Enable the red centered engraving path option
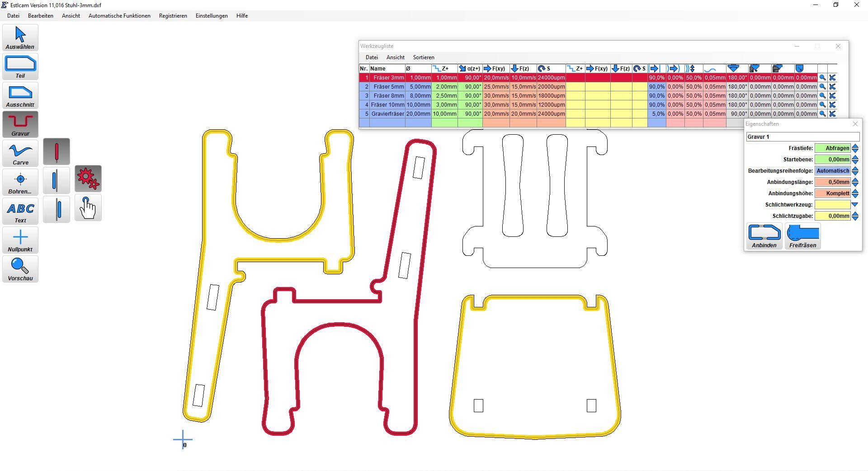This screenshot has width=868, height=471. (x=57, y=151)
